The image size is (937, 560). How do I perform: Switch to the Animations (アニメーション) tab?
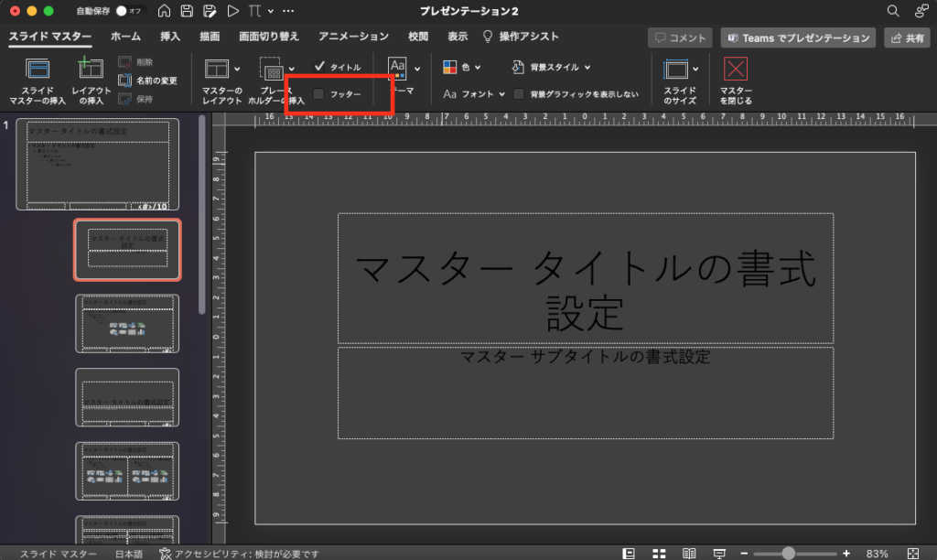353,37
